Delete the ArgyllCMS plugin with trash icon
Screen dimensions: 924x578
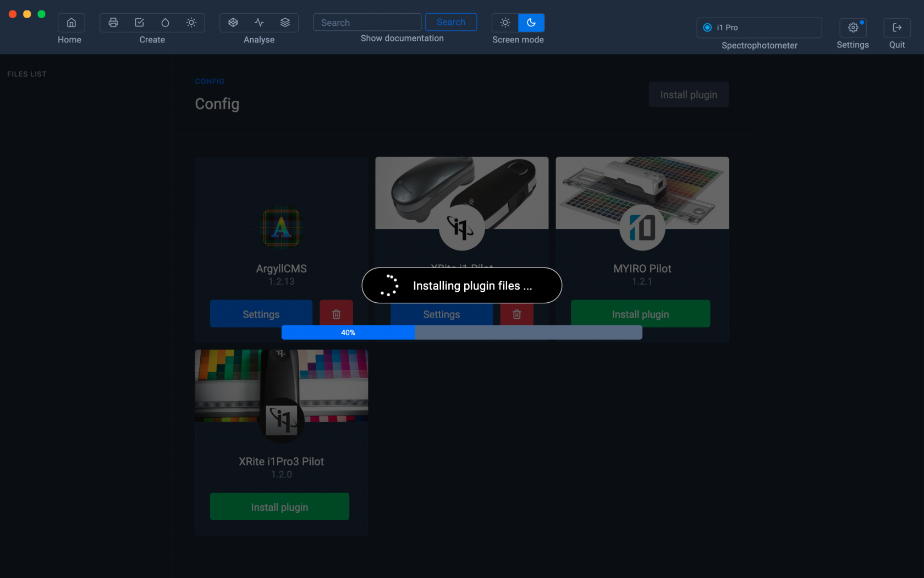[x=337, y=314]
